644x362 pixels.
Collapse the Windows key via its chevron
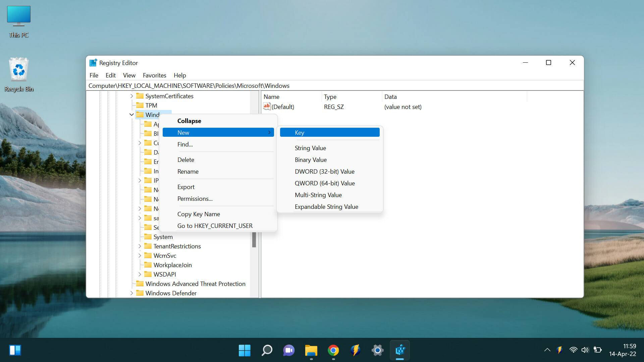[131, 115]
